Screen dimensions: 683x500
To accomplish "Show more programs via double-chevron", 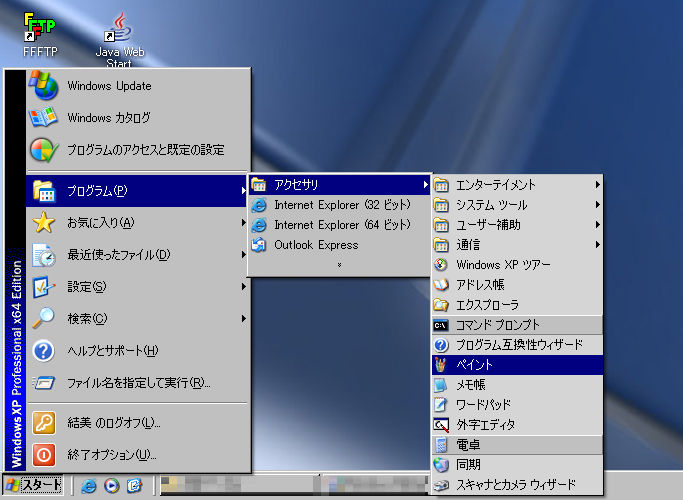I will pyautogui.click(x=339, y=265).
